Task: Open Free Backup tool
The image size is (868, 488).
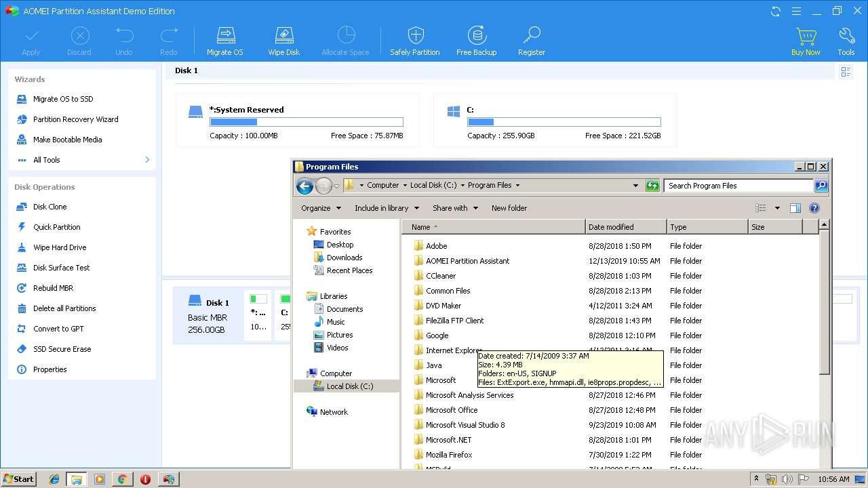Action: coord(476,41)
